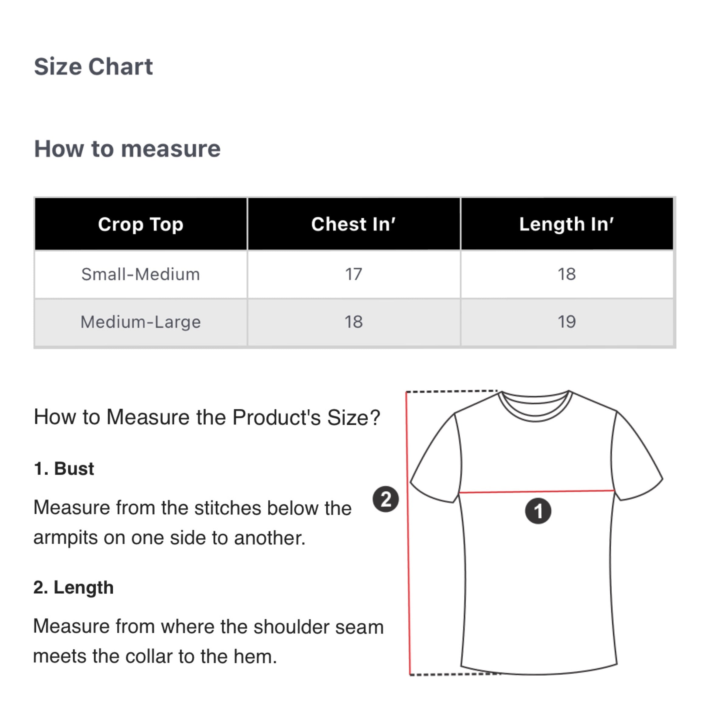Click the number 1 bust marker
The height and width of the screenshot is (716, 728).
click(538, 511)
